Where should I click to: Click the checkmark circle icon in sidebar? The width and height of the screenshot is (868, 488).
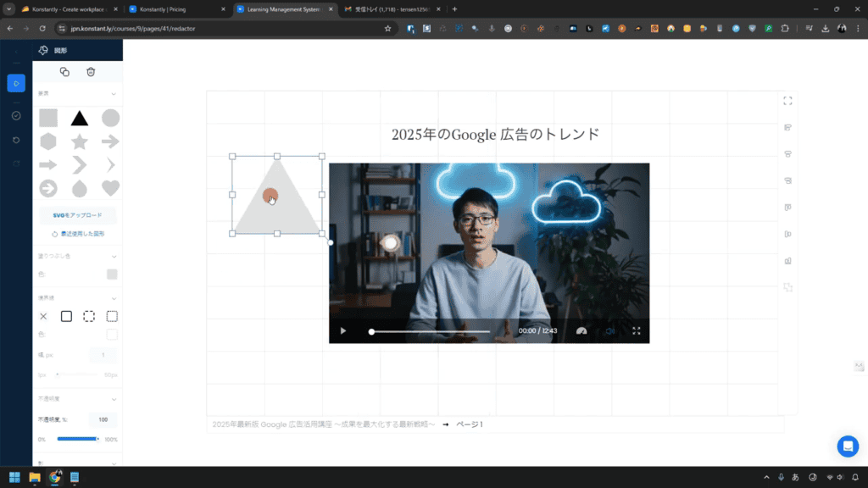pos(16,115)
